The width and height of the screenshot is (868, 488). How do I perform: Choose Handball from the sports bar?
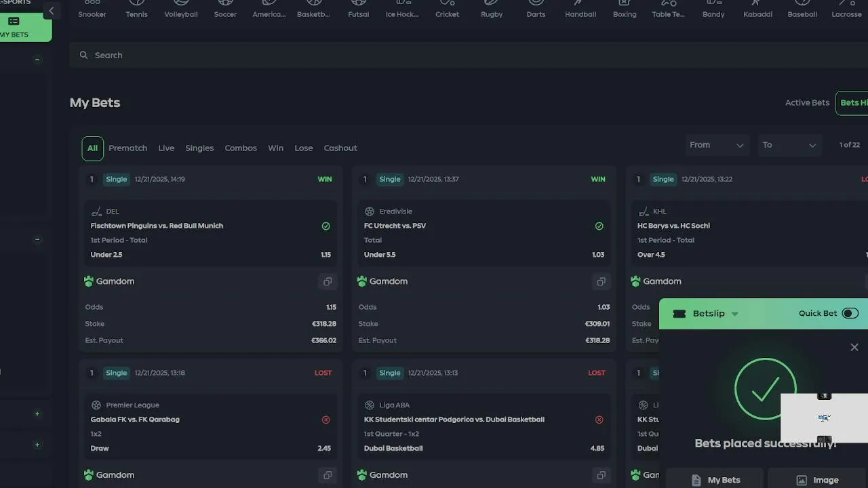pyautogui.click(x=580, y=9)
